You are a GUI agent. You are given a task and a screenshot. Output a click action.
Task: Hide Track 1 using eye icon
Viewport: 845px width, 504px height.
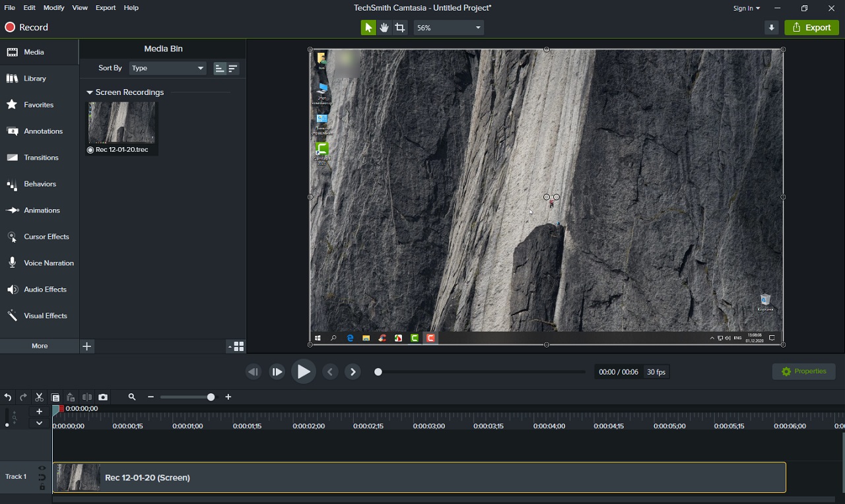[42, 468]
